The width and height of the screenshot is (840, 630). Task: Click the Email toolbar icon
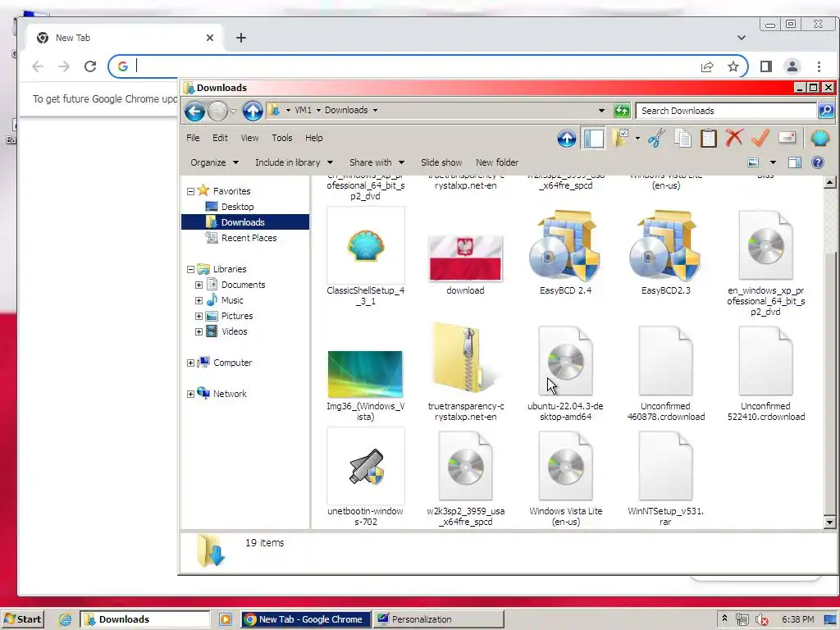(x=787, y=138)
